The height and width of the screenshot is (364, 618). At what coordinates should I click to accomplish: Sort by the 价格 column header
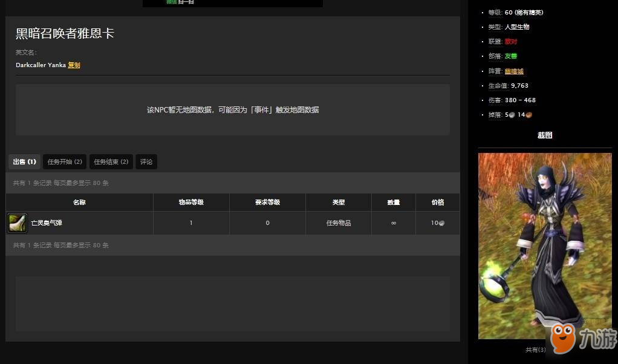point(437,203)
